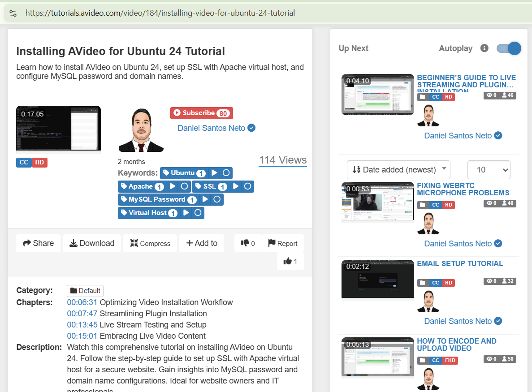Report this video
The width and height of the screenshot is (532, 392).
tap(283, 243)
